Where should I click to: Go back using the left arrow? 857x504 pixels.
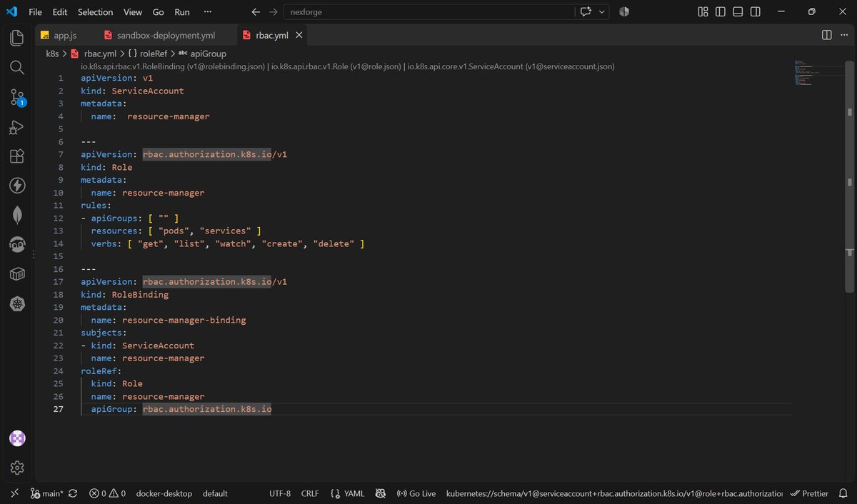256,12
